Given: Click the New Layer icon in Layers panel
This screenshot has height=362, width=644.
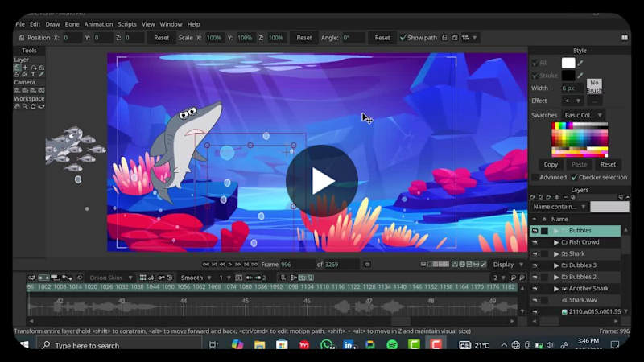Looking at the screenshot, I should point(533,197).
